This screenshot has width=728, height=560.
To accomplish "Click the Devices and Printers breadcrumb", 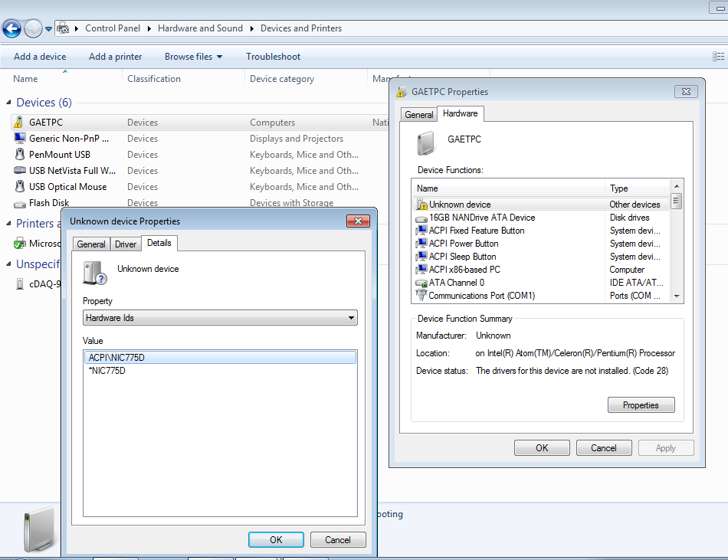I will tap(301, 28).
